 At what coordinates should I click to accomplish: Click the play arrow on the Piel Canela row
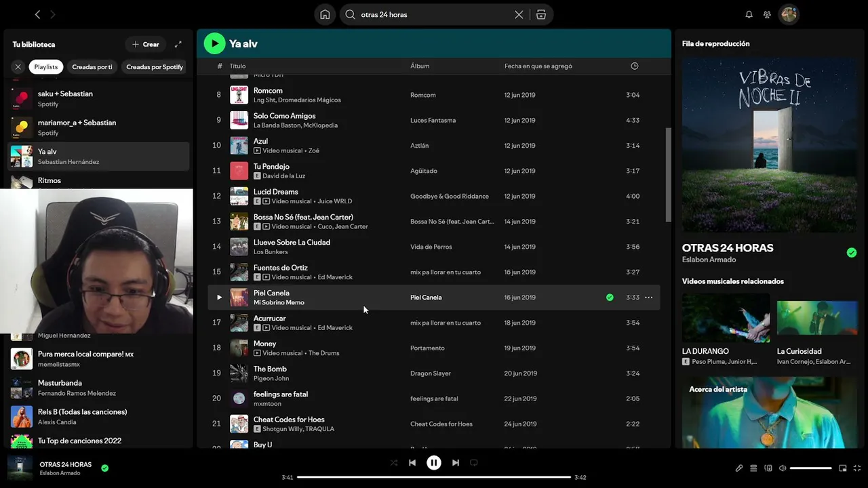219,298
